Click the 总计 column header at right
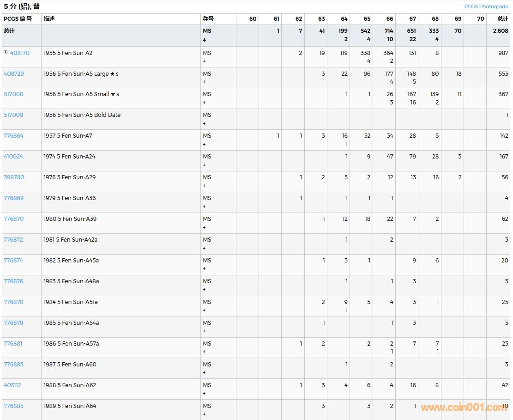This screenshot has height=420, width=513. coord(502,19)
